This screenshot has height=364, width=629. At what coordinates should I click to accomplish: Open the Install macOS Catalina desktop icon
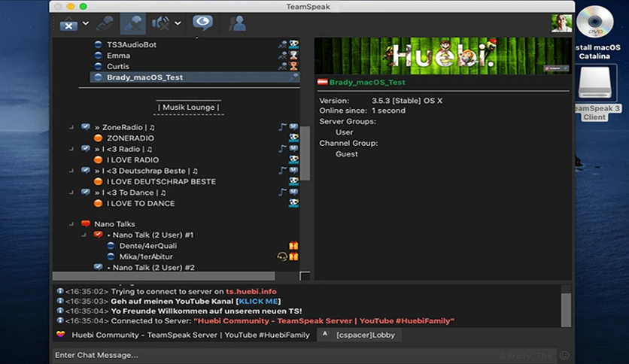point(594,33)
